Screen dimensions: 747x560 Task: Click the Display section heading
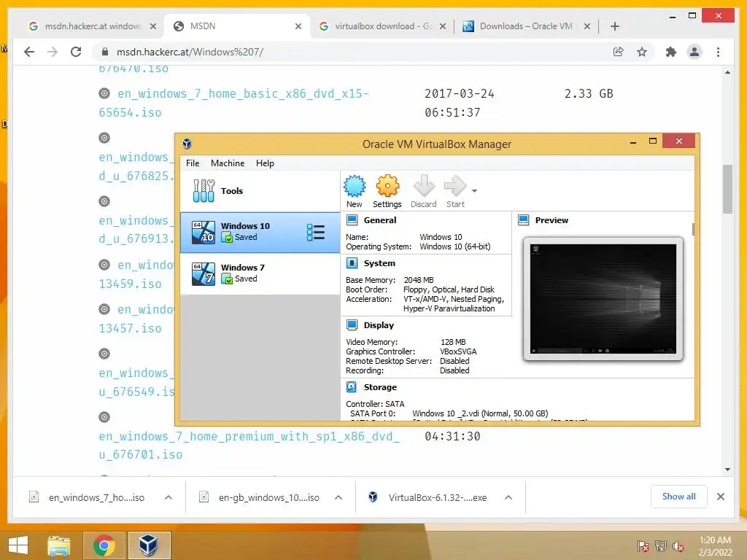click(x=379, y=325)
